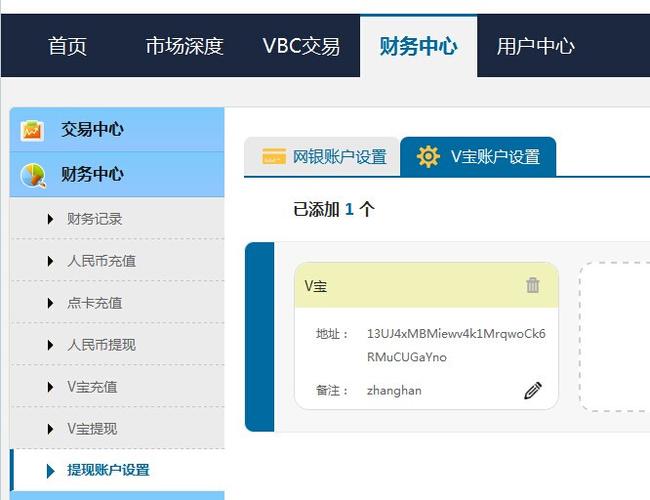Open 用户中心 in top navigation
The image size is (650, 500).
536,46
